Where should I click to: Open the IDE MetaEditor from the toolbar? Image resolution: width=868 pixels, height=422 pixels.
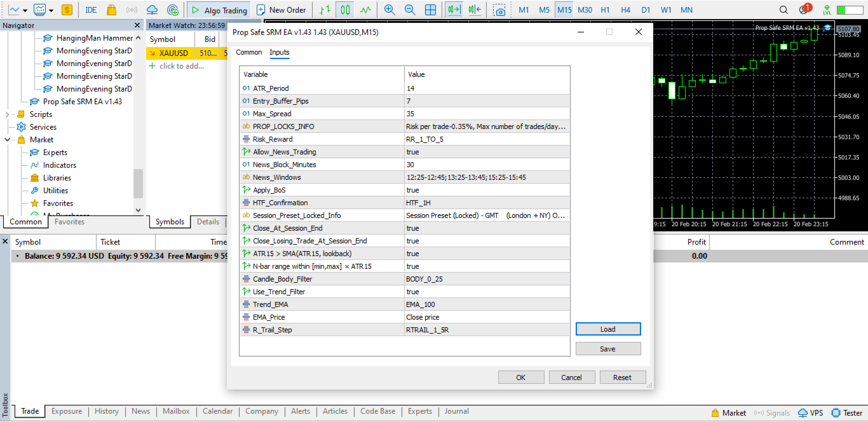[x=91, y=10]
